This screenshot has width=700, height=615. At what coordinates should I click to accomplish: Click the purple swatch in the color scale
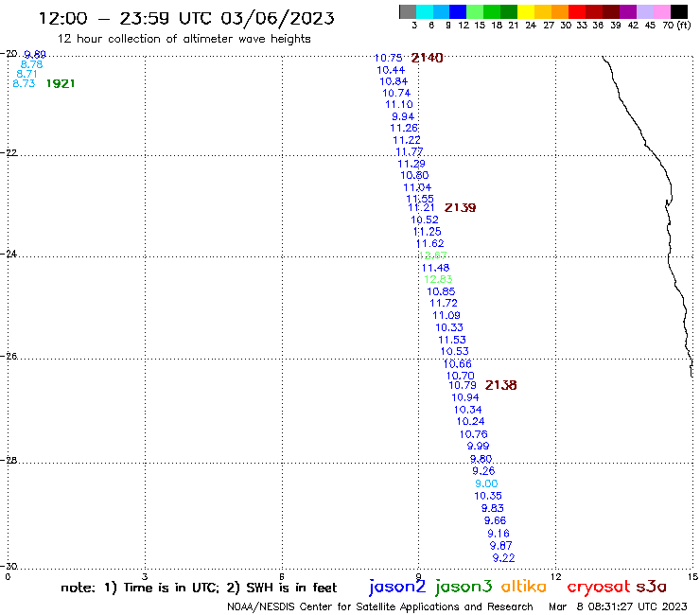[x=628, y=11]
